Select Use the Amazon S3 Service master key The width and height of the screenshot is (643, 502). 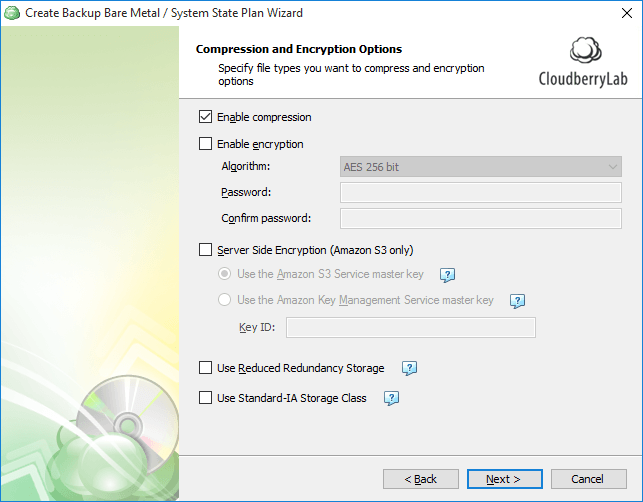tap(224, 274)
